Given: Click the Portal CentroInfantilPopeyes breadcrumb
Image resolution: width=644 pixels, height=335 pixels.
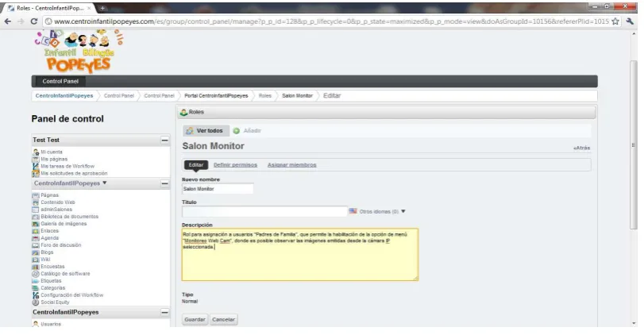Looking at the screenshot, I should pos(216,95).
